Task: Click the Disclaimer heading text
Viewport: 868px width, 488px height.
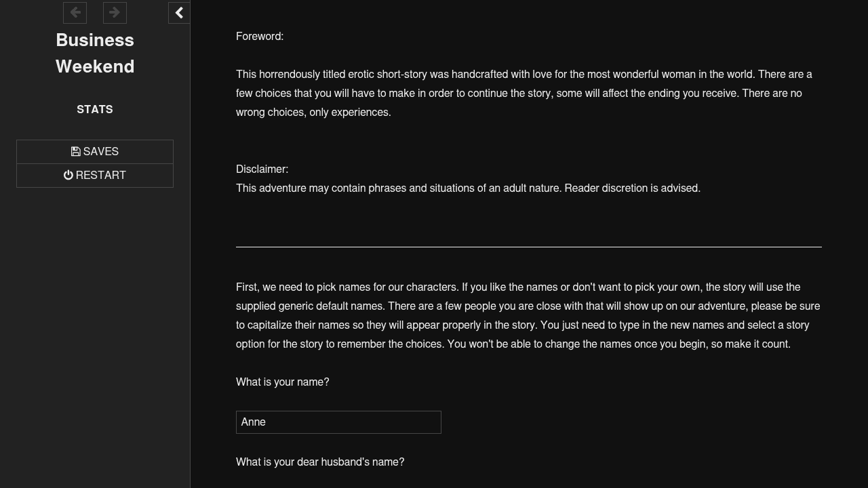Action: (x=262, y=169)
